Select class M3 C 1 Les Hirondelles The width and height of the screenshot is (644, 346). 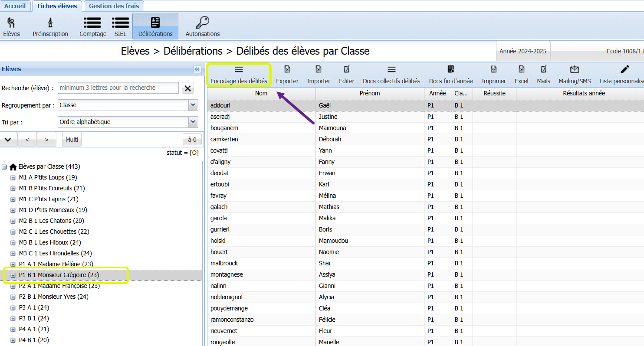pyautogui.click(x=55, y=253)
